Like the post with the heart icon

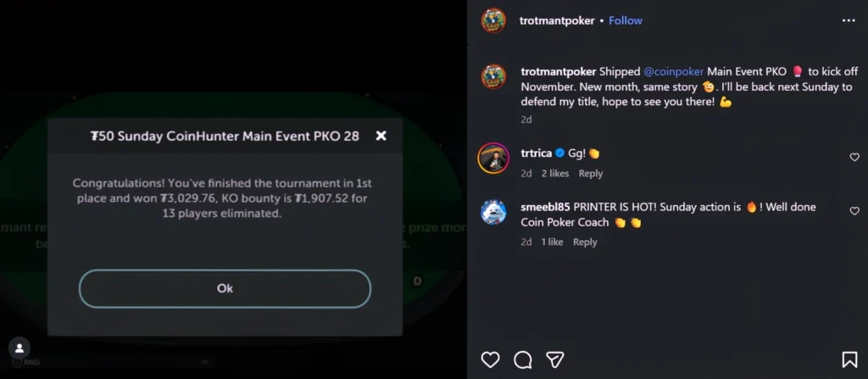point(490,360)
